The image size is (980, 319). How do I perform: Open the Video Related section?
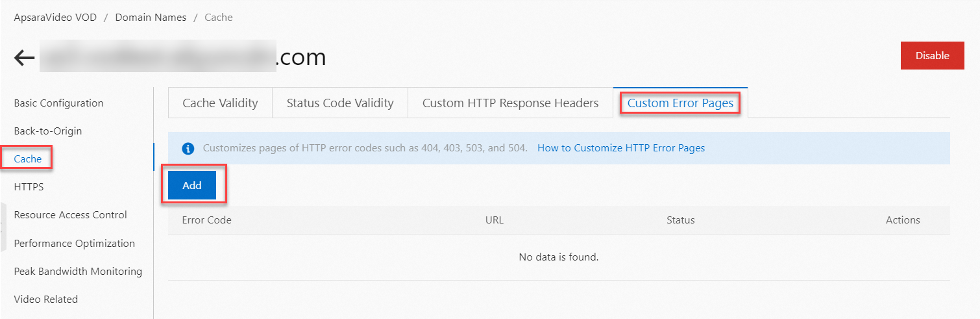point(45,300)
